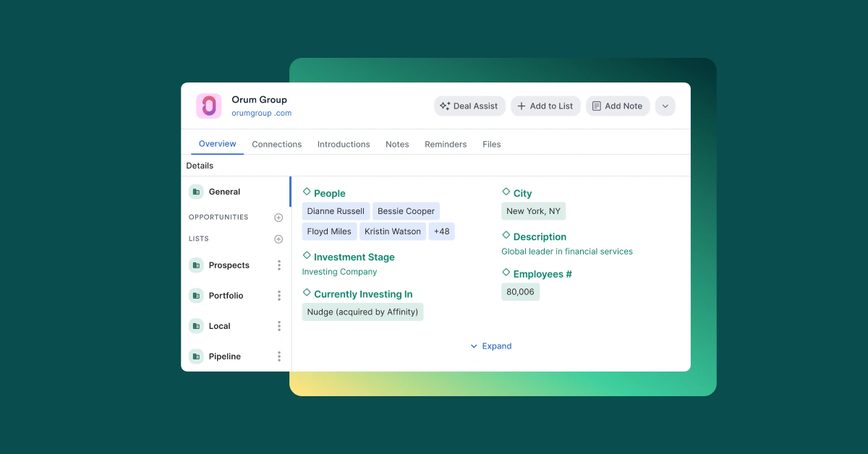Click the diamond icon beside City
The width and height of the screenshot is (868, 454).
506,192
